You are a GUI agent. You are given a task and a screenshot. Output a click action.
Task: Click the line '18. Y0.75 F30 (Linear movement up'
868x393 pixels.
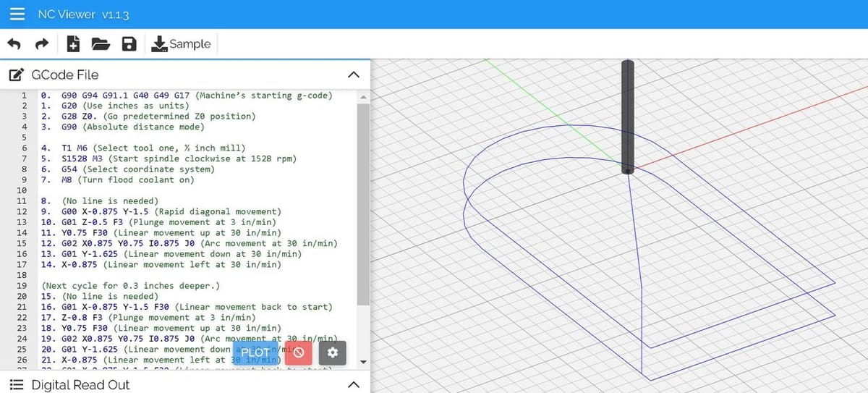[161, 328]
